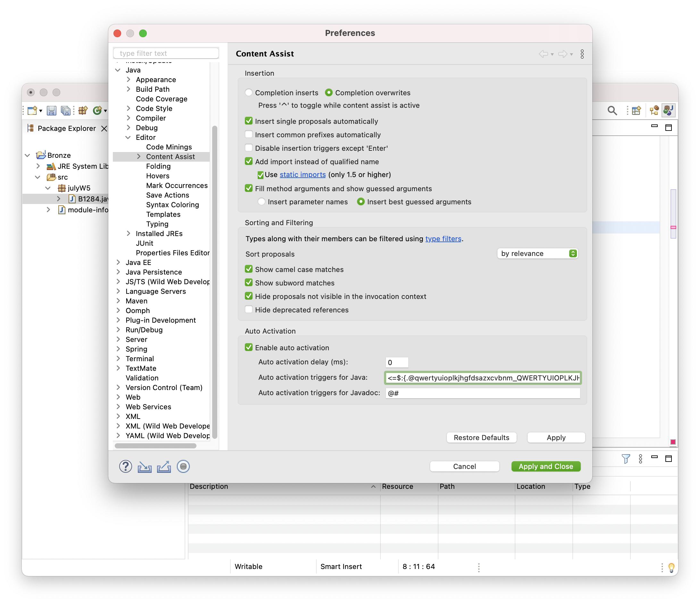700x603 pixels.
Task: Open the Sort proposals dropdown
Action: point(537,253)
